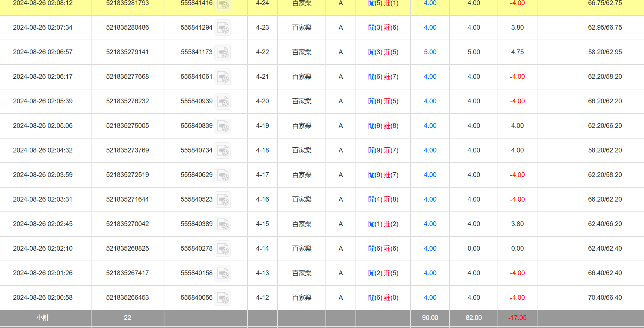Open the replay icon next to 555840839

[x=223, y=126]
